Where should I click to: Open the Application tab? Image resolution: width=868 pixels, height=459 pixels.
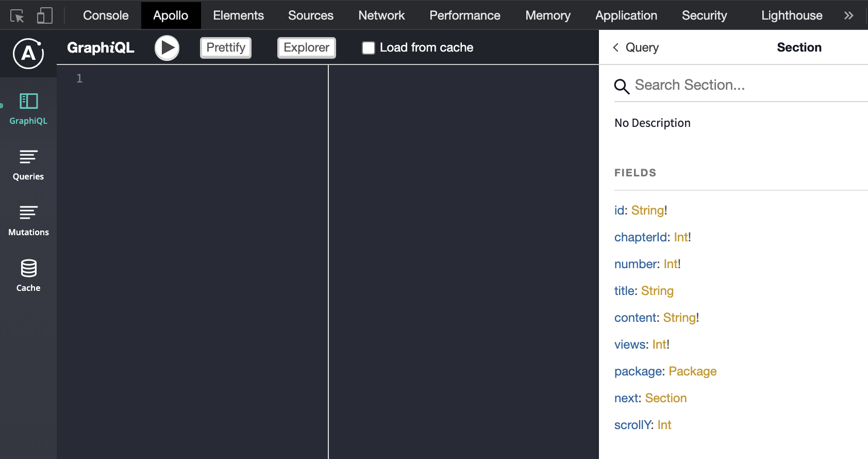(626, 15)
